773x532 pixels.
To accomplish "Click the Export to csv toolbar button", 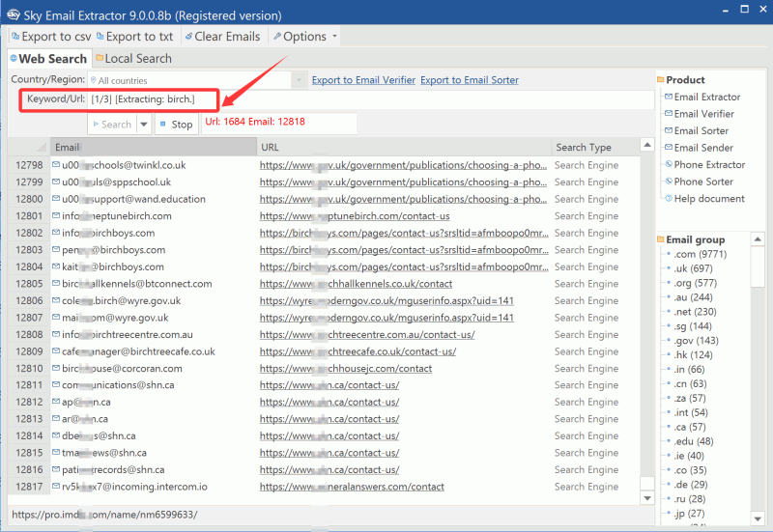I will 51,37.
